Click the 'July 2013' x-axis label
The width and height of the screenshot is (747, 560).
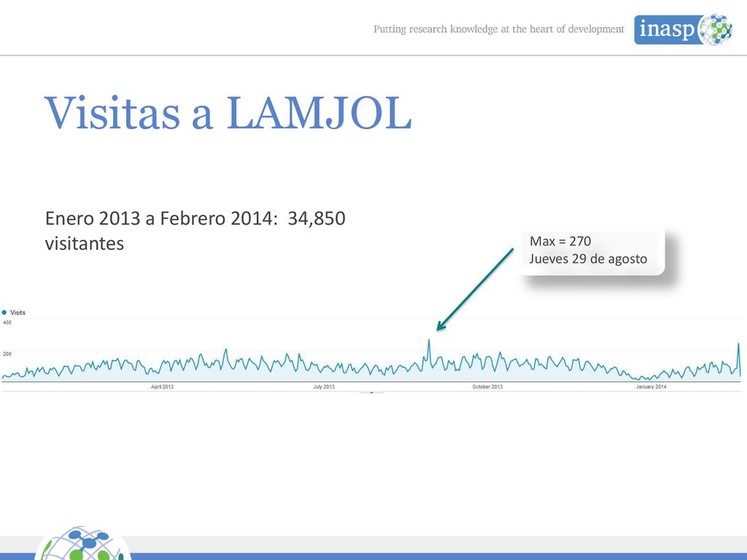[324, 386]
